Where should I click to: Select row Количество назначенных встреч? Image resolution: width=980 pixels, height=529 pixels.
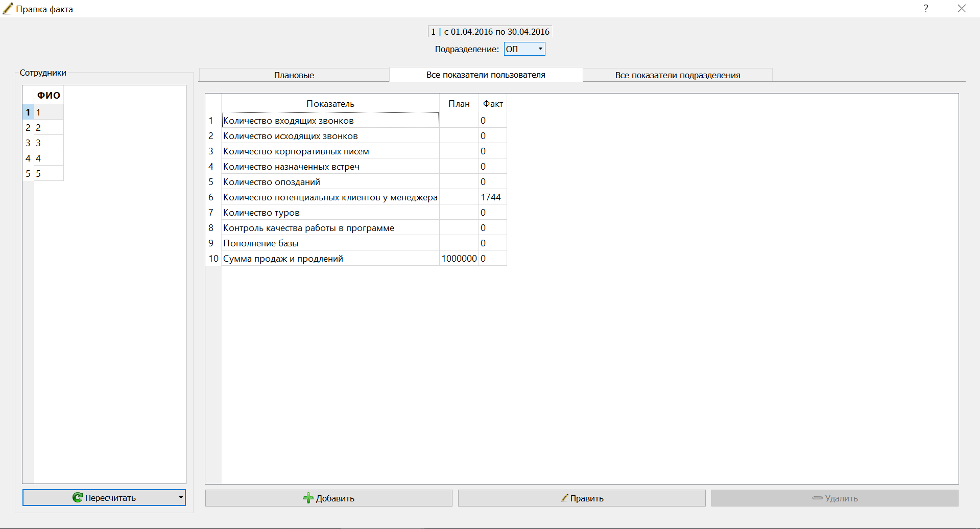tap(330, 167)
